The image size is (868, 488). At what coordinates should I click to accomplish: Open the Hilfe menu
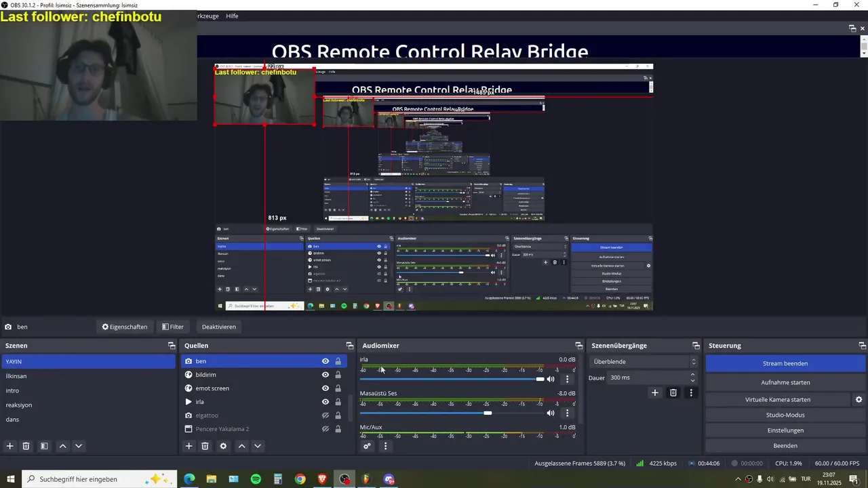[x=232, y=16]
